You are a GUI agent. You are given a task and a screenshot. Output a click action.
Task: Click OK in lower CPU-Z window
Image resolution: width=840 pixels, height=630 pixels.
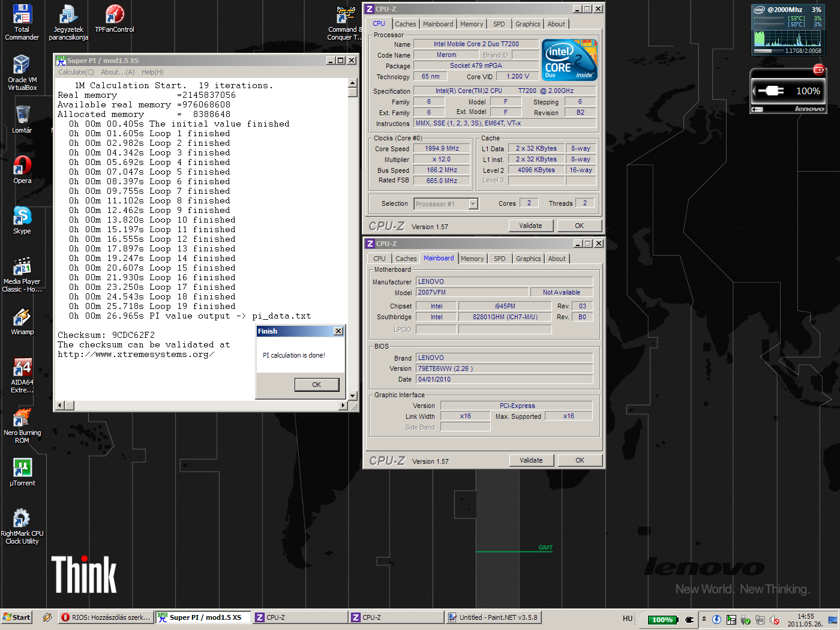coord(580,460)
